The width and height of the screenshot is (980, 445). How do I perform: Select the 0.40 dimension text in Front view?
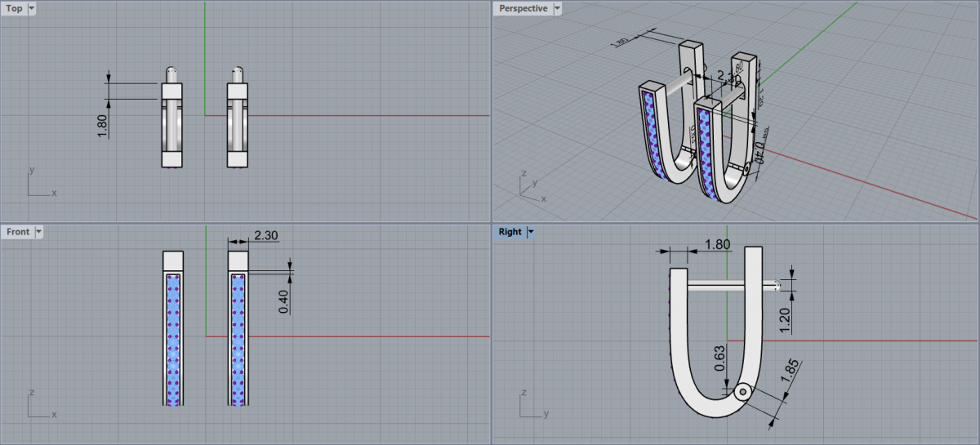tap(283, 302)
